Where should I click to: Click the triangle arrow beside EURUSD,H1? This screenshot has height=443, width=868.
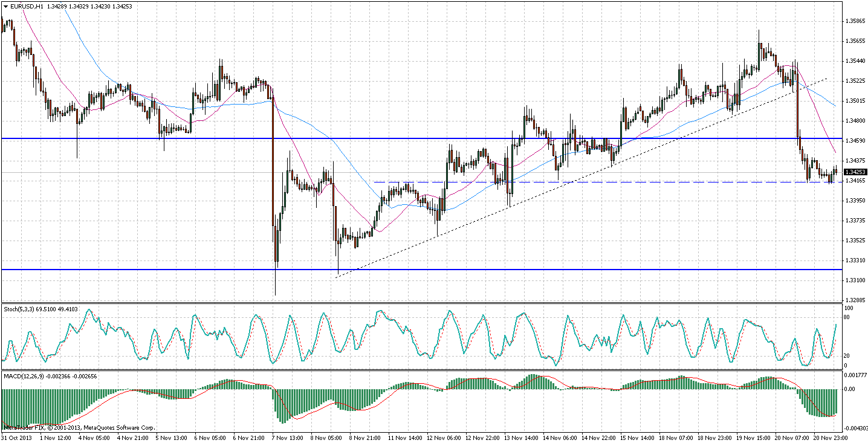click(x=5, y=6)
